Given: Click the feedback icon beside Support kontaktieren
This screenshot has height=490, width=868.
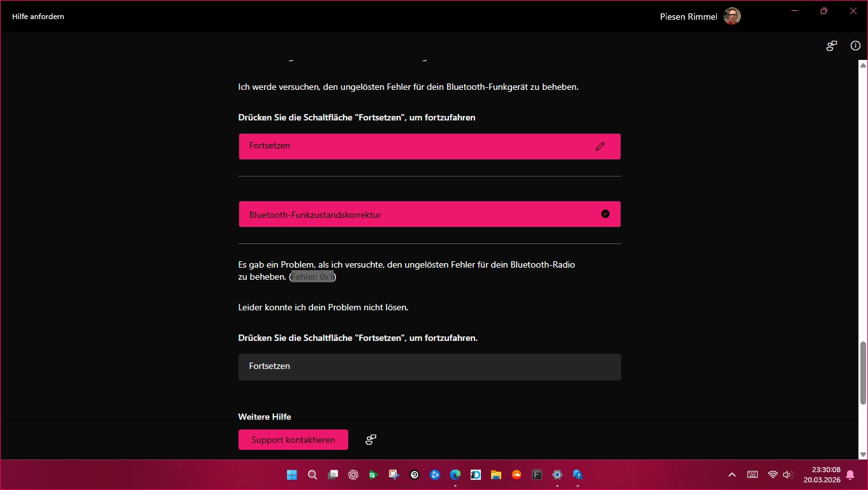Looking at the screenshot, I should click(x=371, y=440).
